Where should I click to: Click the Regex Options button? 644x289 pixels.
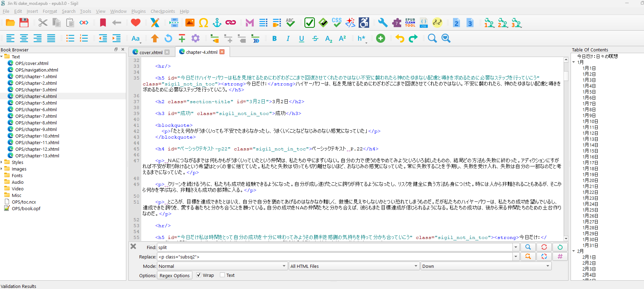pyautogui.click(x=175, y=275)
